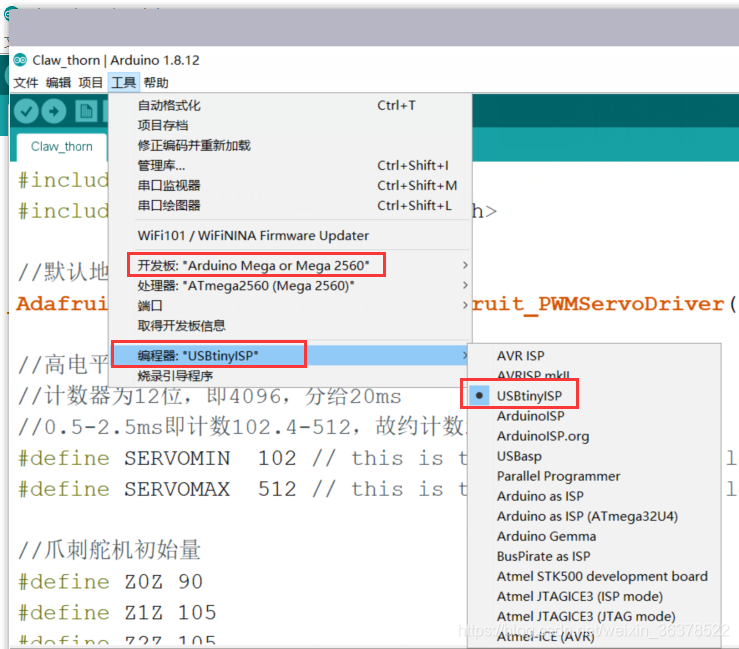Select BusPirate as ISP programmer

coord(594,556)
